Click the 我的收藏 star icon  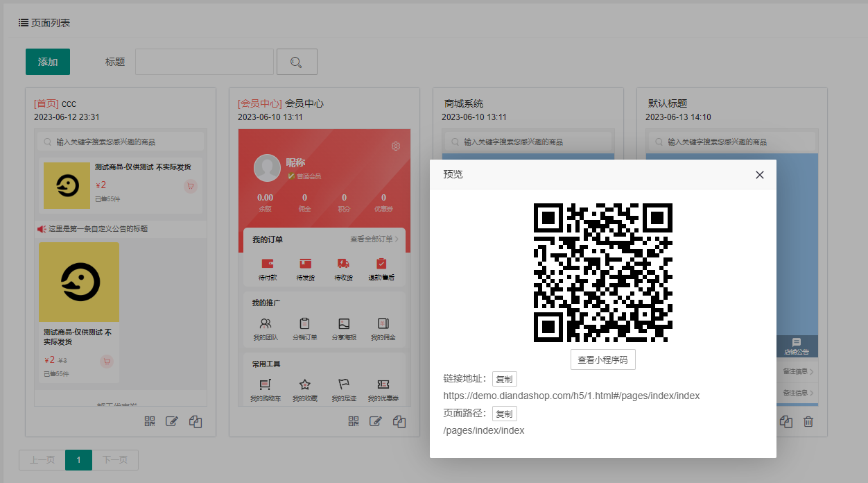[304, 384]
